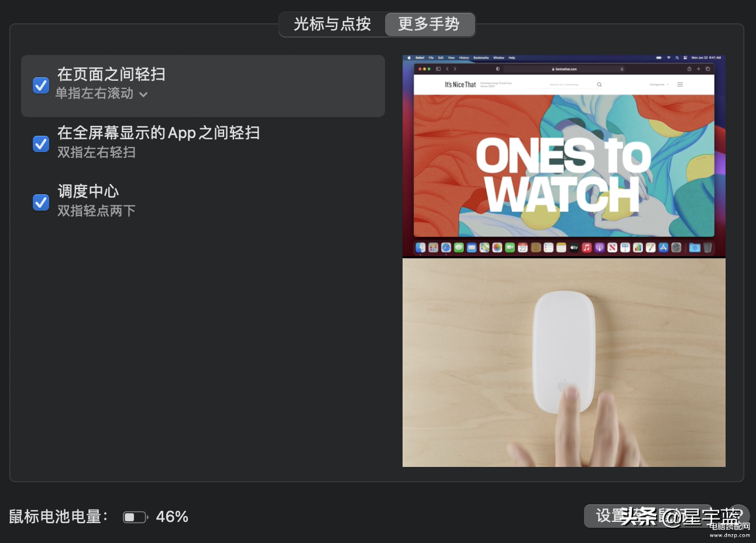The image size is (756, 543).
Task: Expand the 单指左右滚动 gesture dropdown chevron
Action: point(143,94)
